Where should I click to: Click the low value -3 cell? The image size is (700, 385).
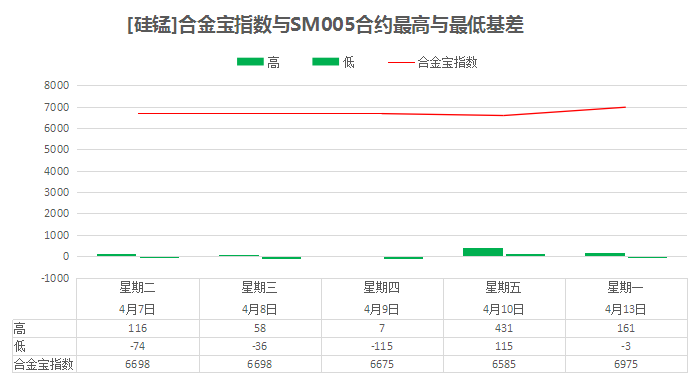click(x=626, y=346)
